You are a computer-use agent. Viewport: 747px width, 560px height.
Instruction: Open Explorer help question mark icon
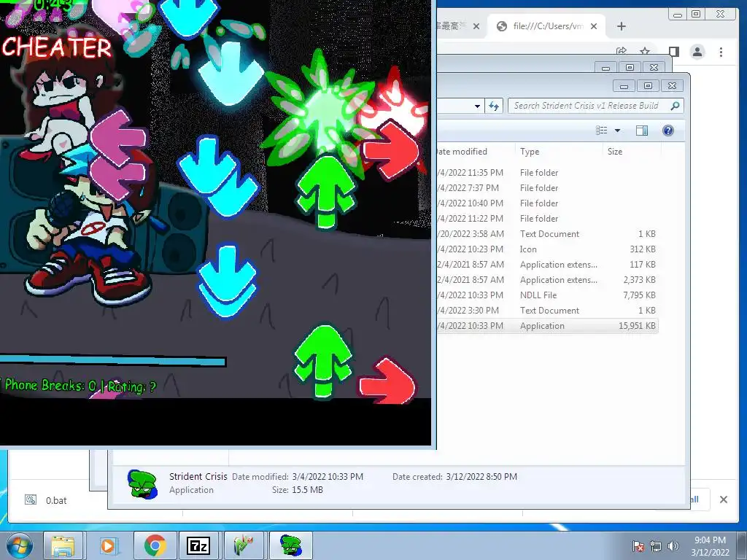668,130
